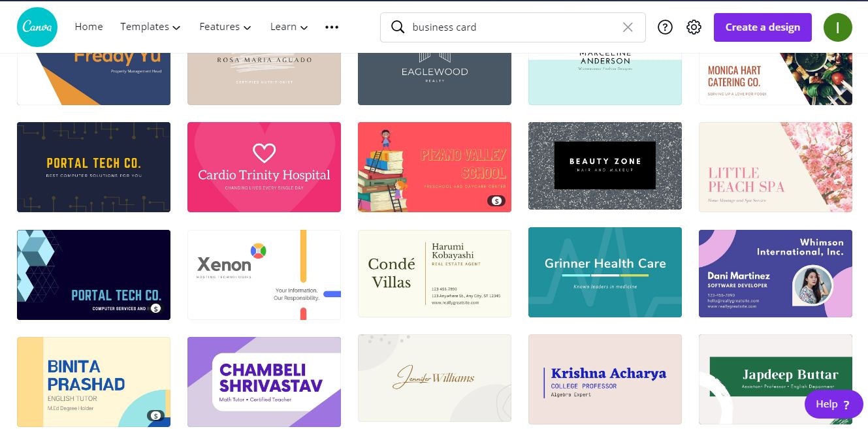
Task: Click the three-dot more options menu
Action: point(332,27)
